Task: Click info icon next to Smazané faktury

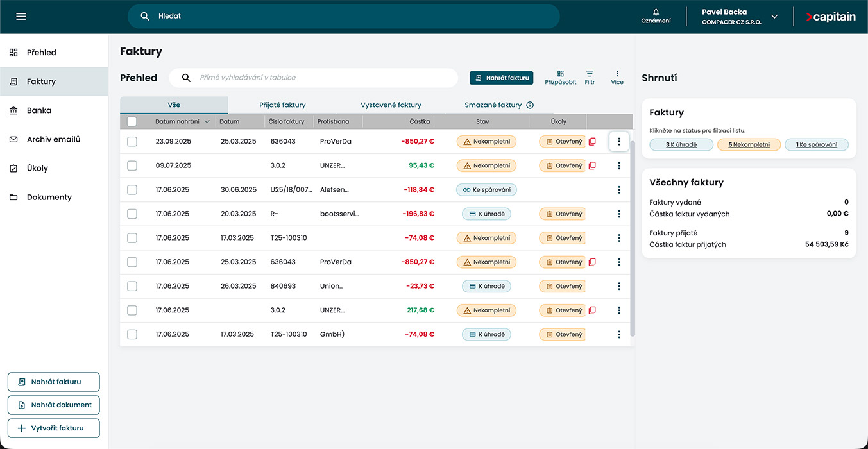Action: click(x=530, y=105)
